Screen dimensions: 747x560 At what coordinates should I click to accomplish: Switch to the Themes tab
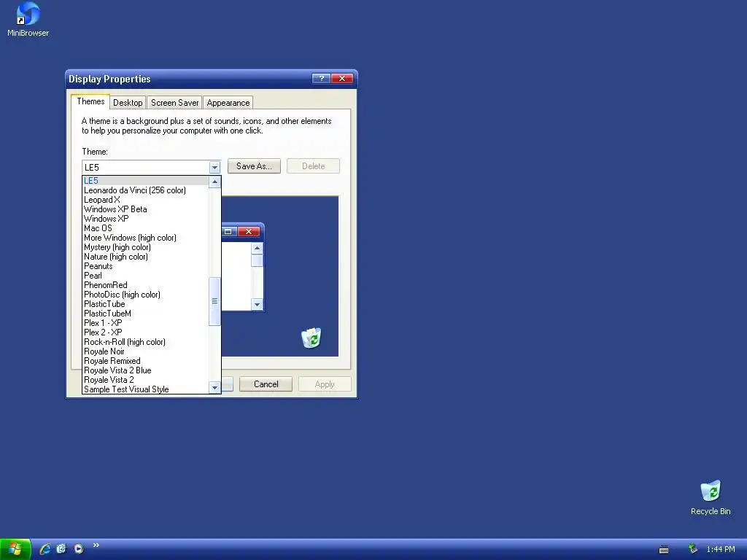pos(90,101)
